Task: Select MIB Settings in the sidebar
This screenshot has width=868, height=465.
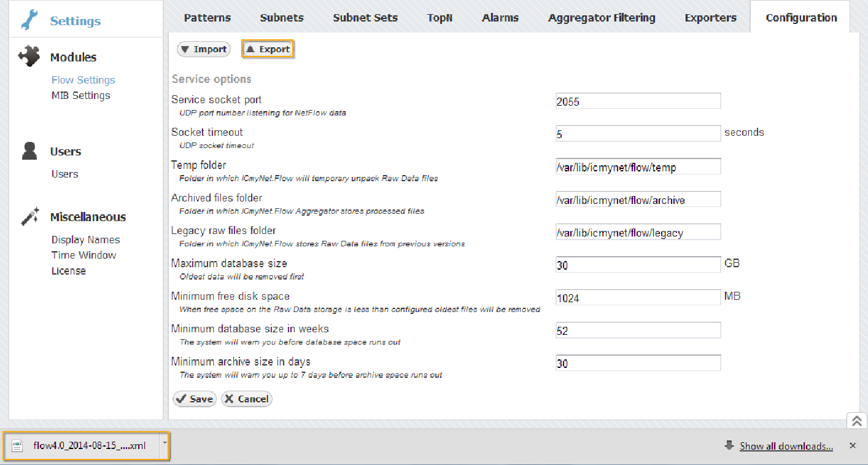Action: coord(80,95)
